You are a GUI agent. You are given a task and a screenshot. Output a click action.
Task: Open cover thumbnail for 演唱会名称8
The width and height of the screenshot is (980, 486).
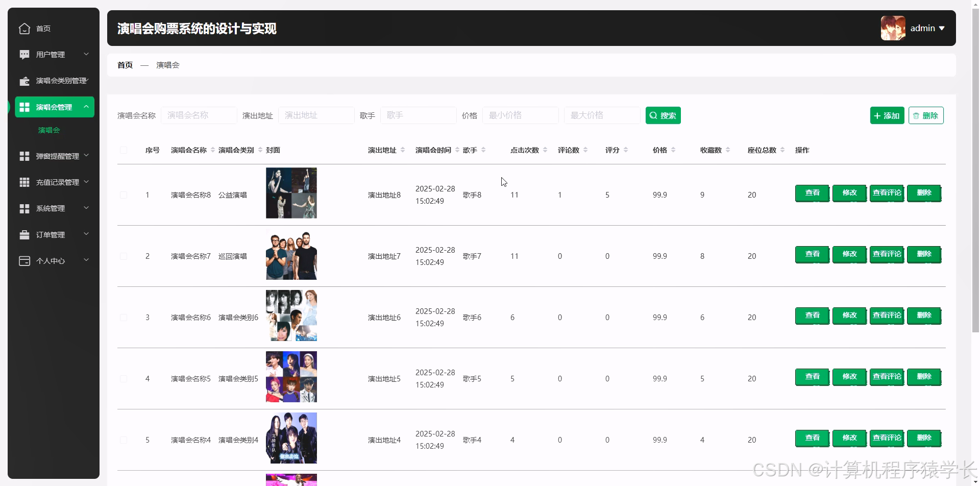click(291, 193)
